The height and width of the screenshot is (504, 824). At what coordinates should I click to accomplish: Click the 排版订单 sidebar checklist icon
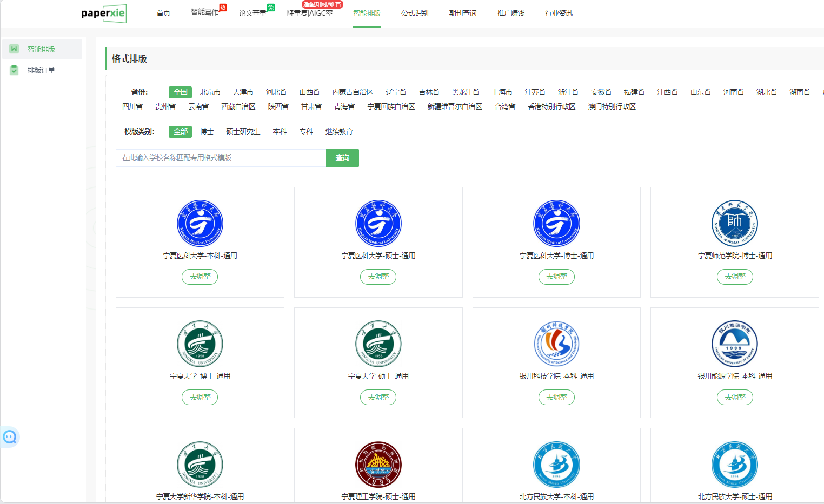(x=14, y=70)
